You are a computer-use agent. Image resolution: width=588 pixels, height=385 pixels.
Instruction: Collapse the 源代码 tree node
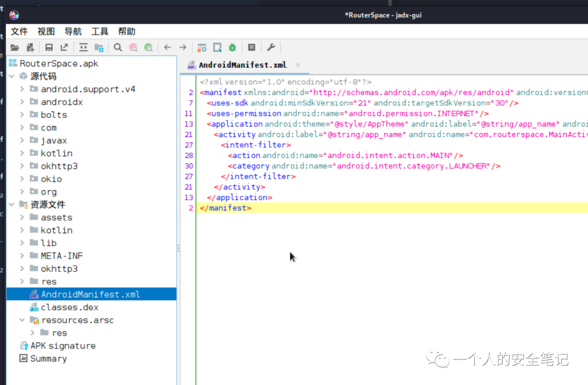pyautogui.click(x=11, y=76)
